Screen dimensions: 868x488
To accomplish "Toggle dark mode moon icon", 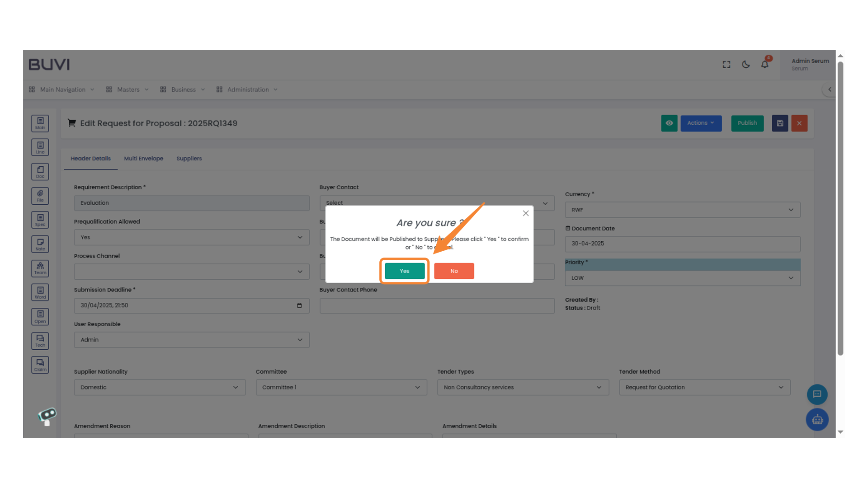I will point(746,65).
